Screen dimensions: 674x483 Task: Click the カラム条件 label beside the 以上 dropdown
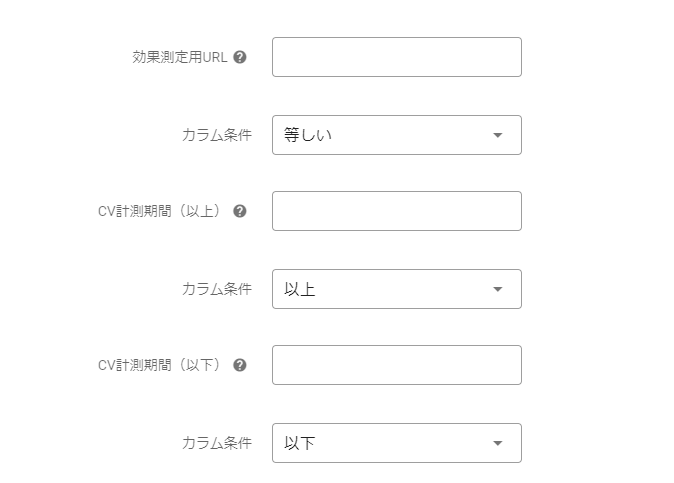[217, 290]
